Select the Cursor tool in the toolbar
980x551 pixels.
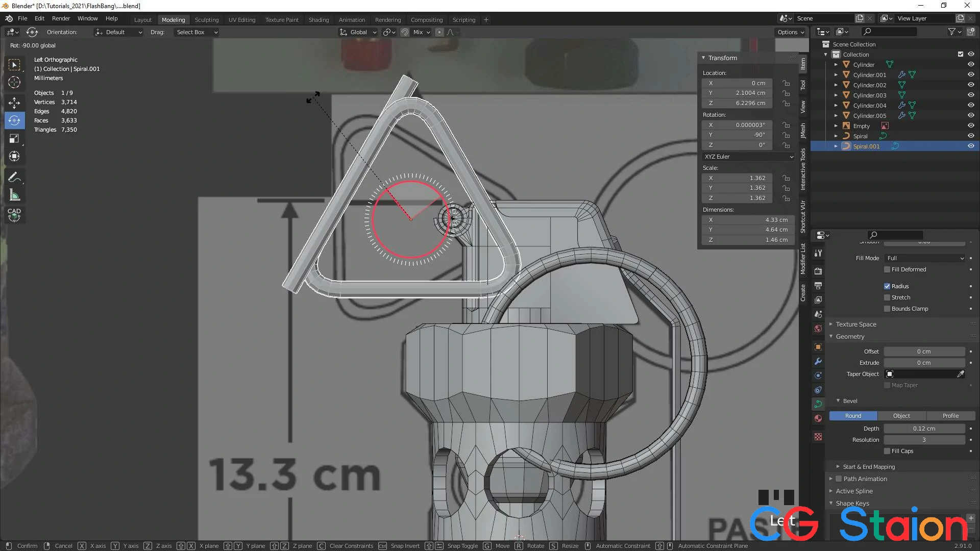[x=14, y=82]
